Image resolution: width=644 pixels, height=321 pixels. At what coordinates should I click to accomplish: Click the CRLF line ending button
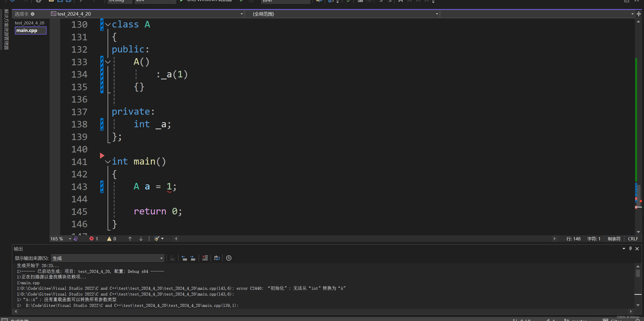coord(633,239)
